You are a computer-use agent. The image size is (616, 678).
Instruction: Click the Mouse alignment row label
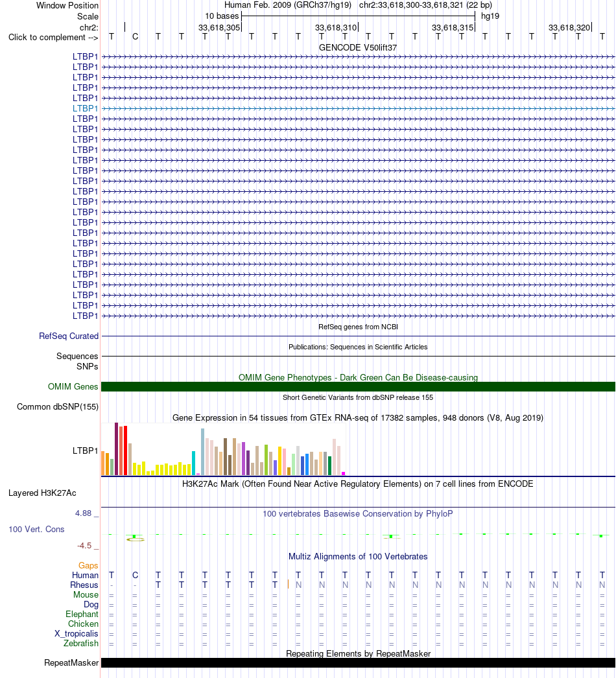click(86, 594)
